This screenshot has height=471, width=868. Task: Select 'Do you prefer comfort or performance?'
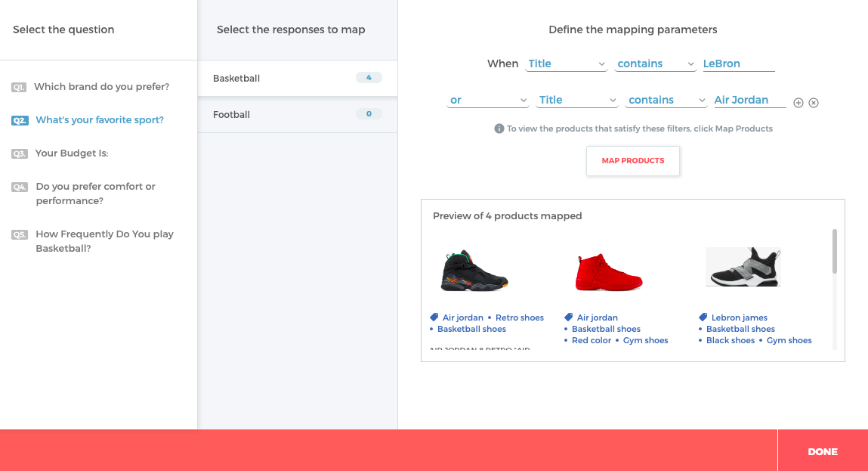click(96, 194)
